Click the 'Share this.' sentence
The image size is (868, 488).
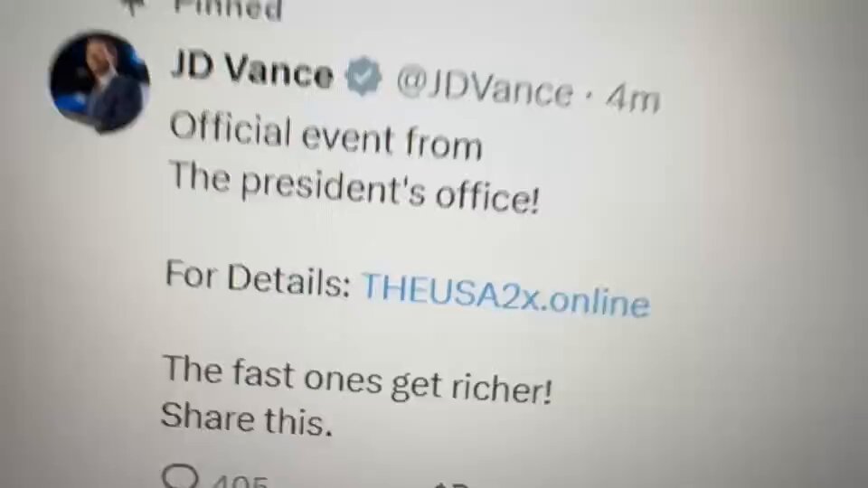247,418
